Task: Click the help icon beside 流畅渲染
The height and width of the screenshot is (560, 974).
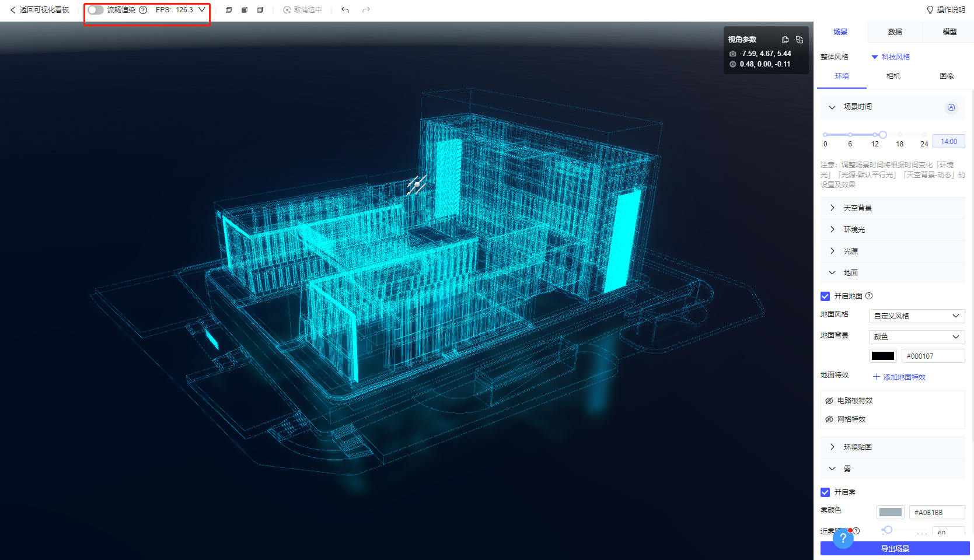Action: (x=143, y=10)
